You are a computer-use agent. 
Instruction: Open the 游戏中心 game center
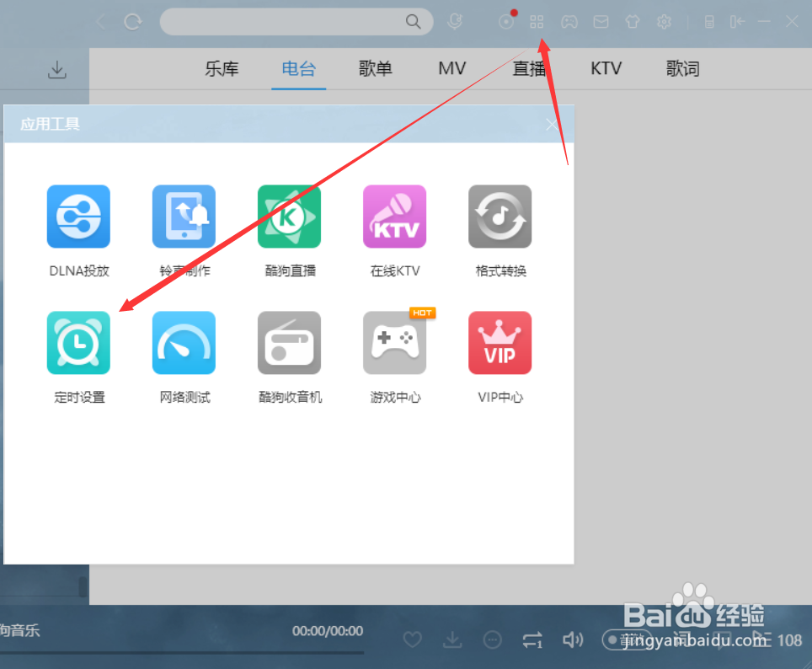[394, 343]
